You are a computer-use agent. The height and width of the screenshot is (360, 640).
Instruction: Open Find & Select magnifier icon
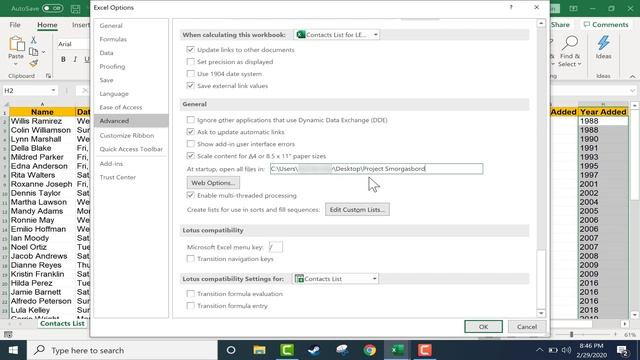(x=570, y=43)
